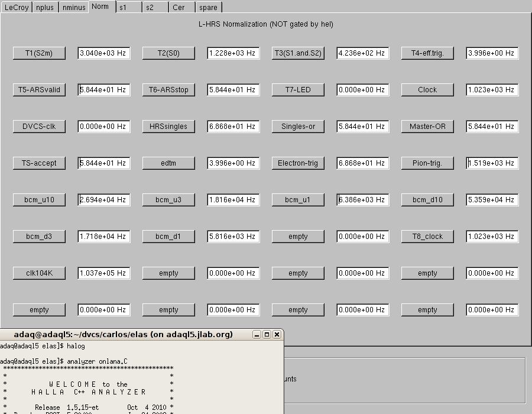532x414 pixels.
Task: Focus the T6-ARSstop rate field
Action: (x=233, y=90)
